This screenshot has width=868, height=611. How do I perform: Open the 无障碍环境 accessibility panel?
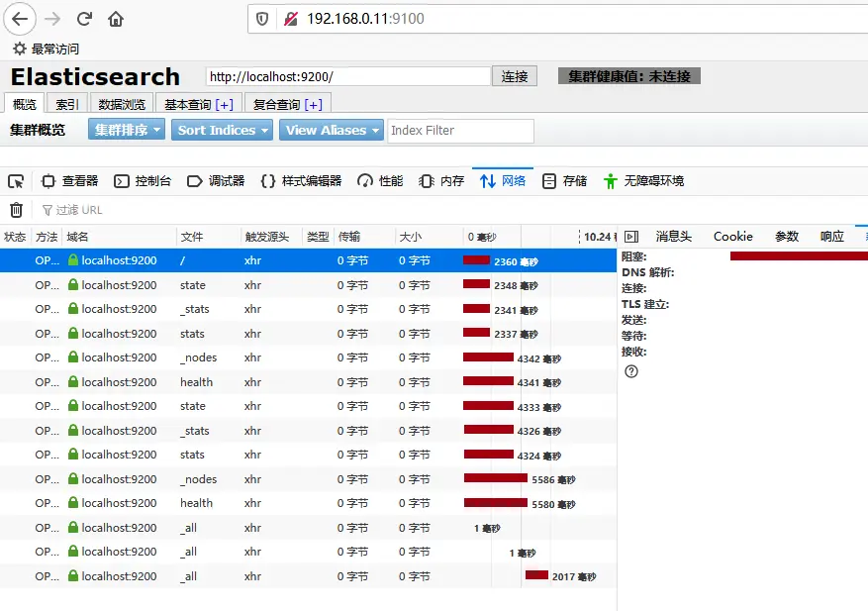click(x=643, y=181)
